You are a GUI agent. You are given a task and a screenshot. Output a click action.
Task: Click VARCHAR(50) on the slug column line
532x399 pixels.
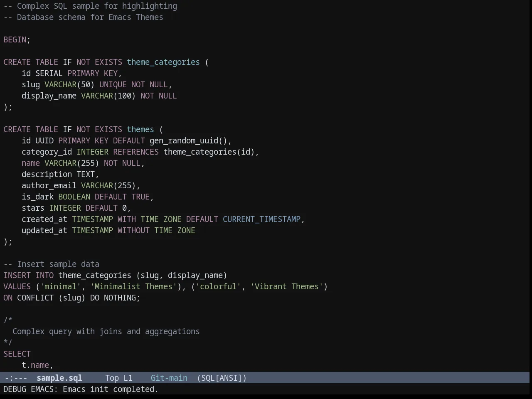[x=69, y=85]
